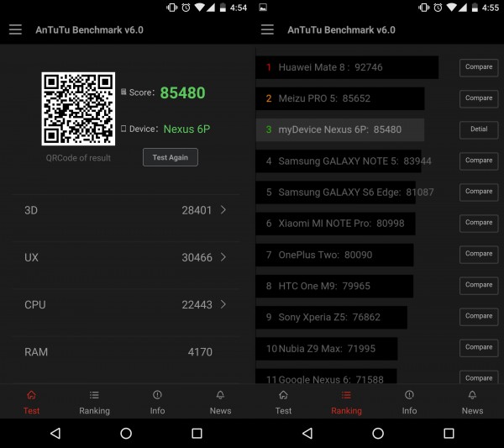Screen dimensions: 504x448
Task: Select myDevice Nexus 6P: 85480 ranking row
Action: click(340, 129)
